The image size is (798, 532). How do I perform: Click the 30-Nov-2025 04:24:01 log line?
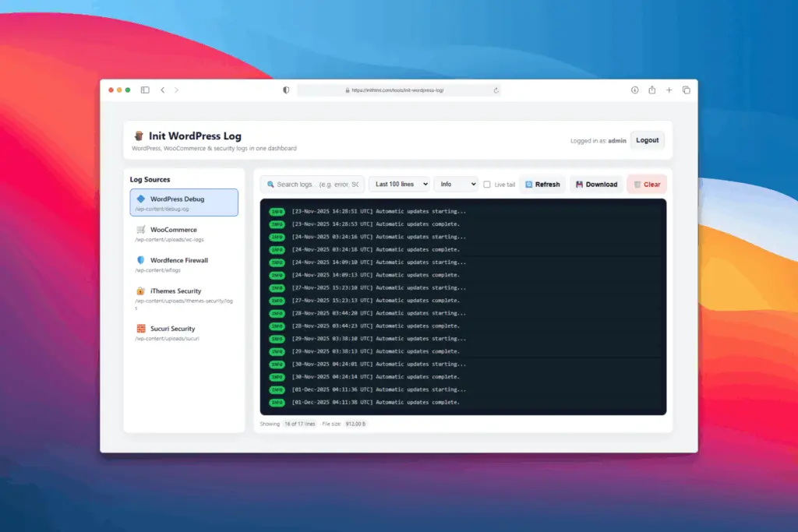click(x=463, y=364)
